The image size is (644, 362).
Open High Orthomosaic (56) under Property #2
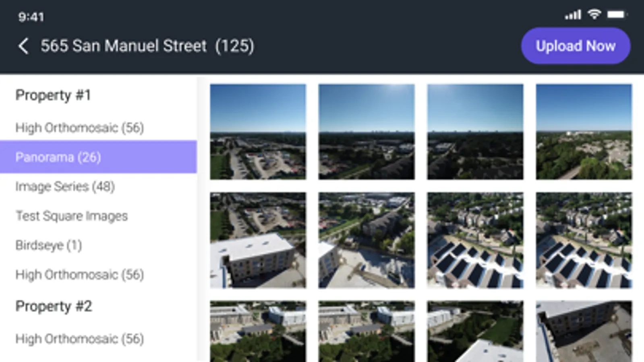click(80, 339)
